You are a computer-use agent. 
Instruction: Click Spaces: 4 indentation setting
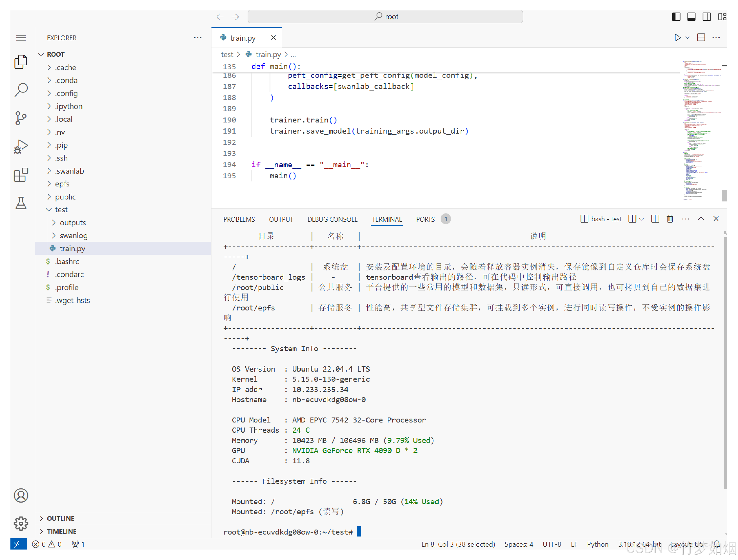point(518,544)
